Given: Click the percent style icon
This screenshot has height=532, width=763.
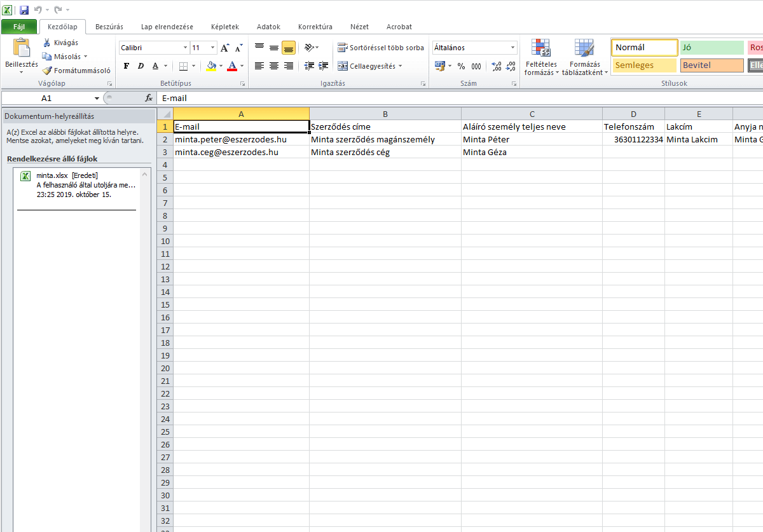Looking at the screenshot, I should click(461, 66).
